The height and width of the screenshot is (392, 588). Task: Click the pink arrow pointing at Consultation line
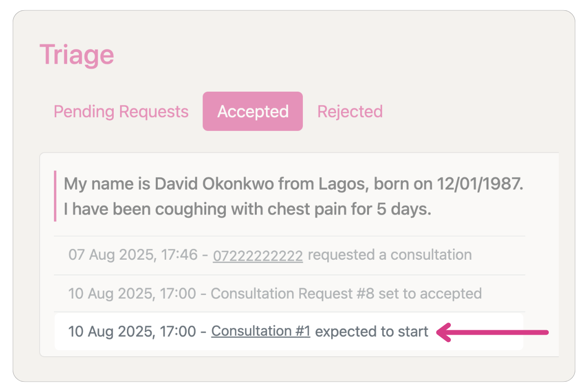click(x=492, y=332)
